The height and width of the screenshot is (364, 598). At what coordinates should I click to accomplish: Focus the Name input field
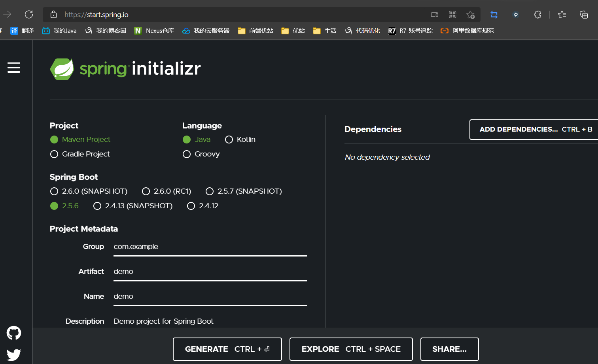[210, 297]
